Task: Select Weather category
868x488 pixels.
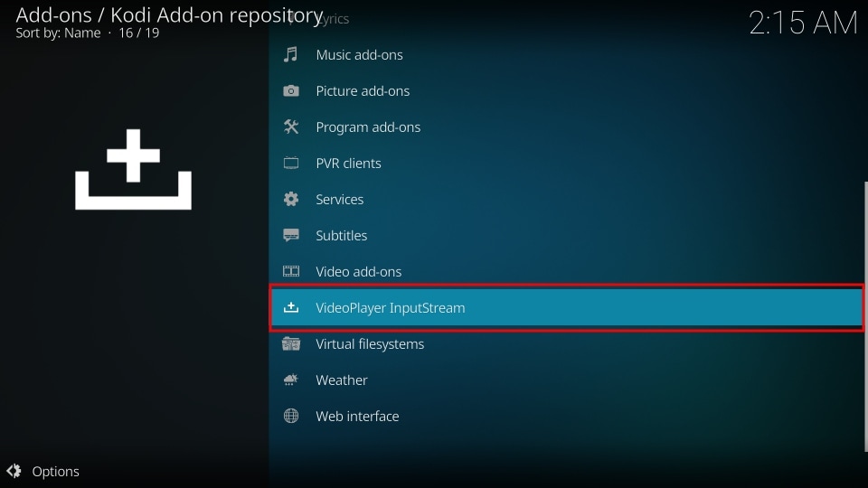Action: click(566, 380)
